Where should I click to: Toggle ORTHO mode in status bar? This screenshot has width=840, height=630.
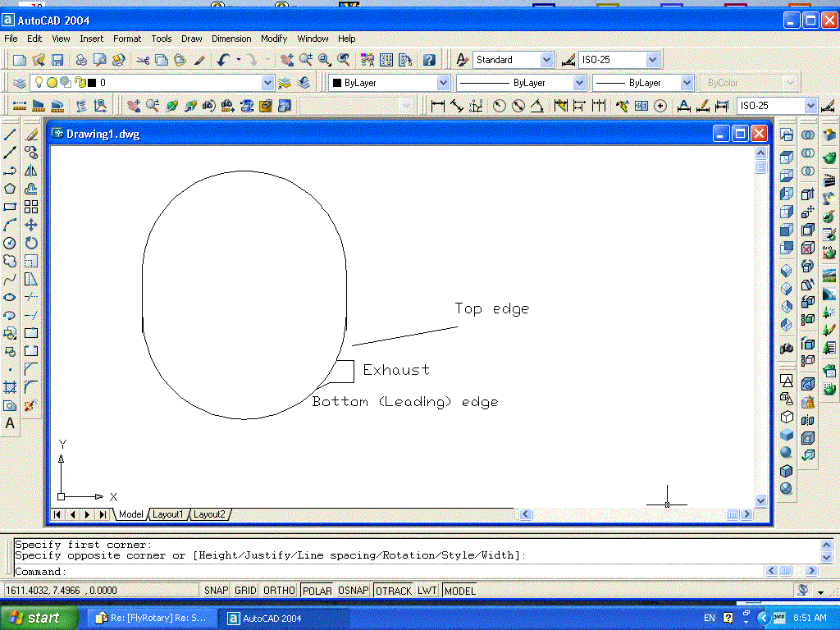279,591
